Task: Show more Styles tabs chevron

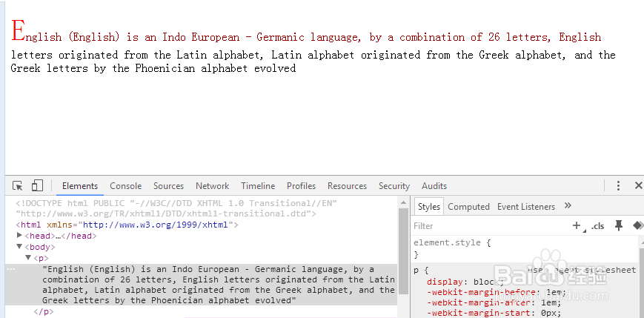Action: (x=568, y=205)
